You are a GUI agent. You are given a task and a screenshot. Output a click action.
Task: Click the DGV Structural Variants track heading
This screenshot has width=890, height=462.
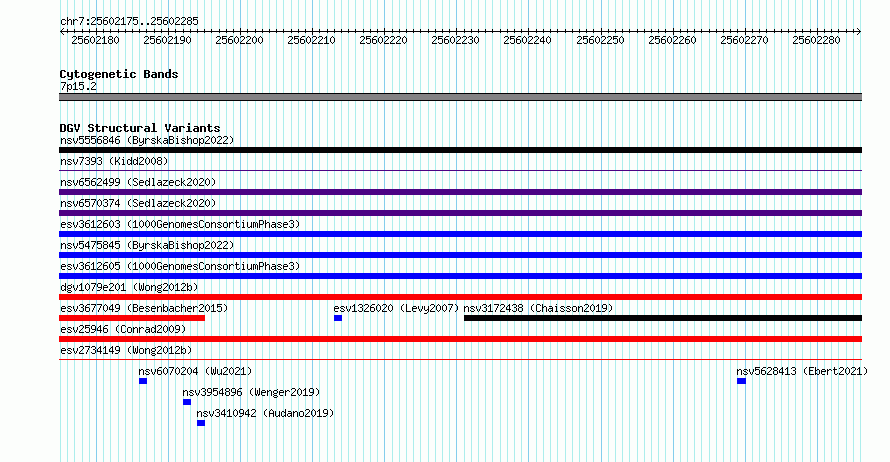[x=140, y=128]
